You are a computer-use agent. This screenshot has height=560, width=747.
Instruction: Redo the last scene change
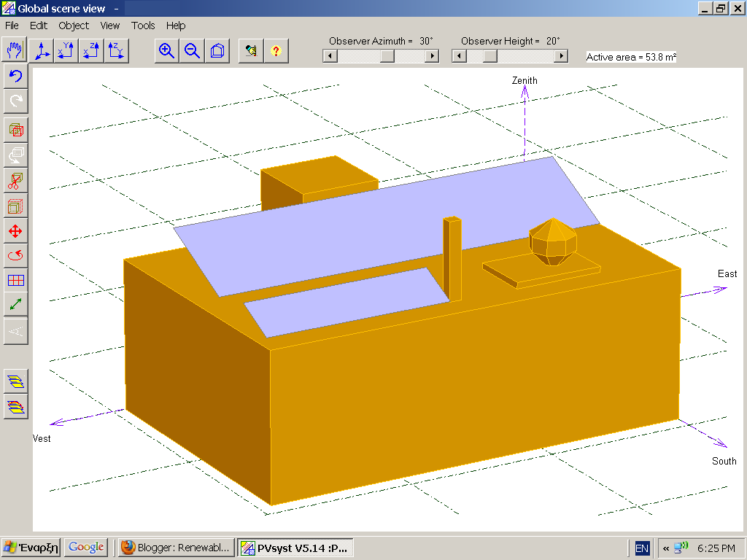pos(16,101)
